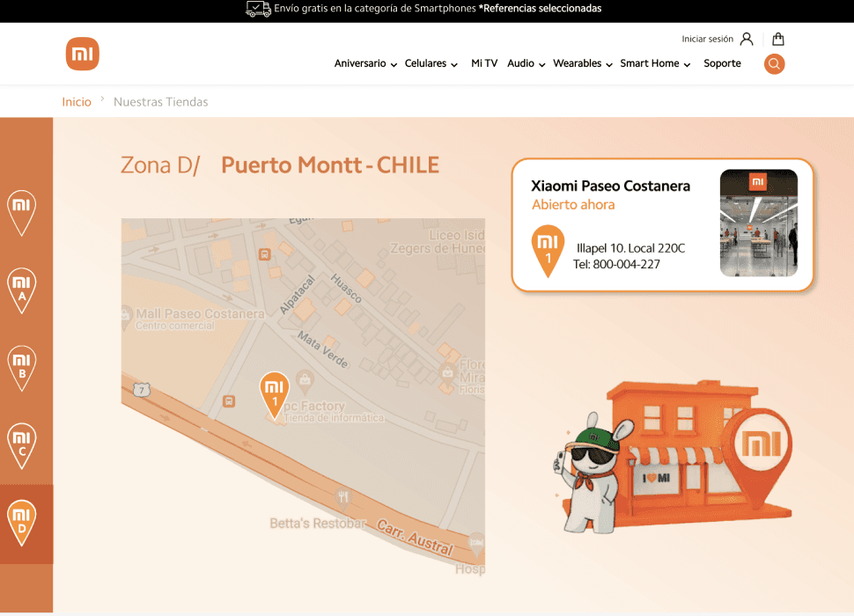This screenshot has width=854, height=616.
Task: Open the Audio menu item
Action: (520, 63)
